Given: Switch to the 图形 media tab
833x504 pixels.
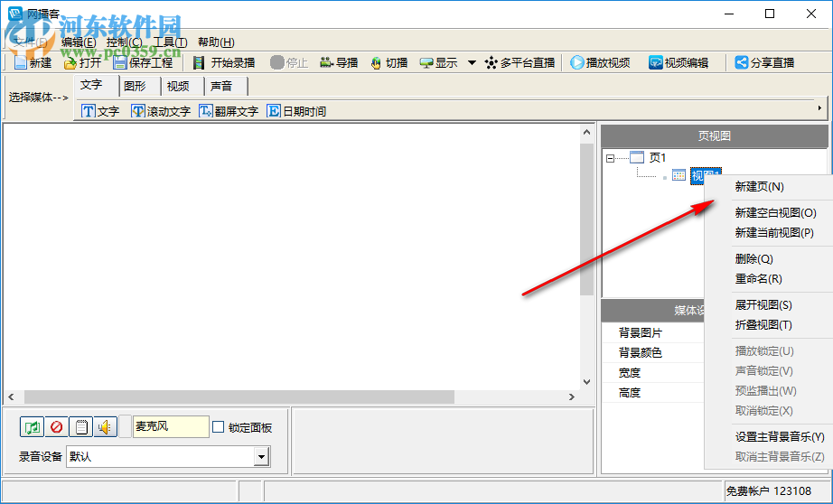Looking at the screenshot, I should click(x=139, y=86).
